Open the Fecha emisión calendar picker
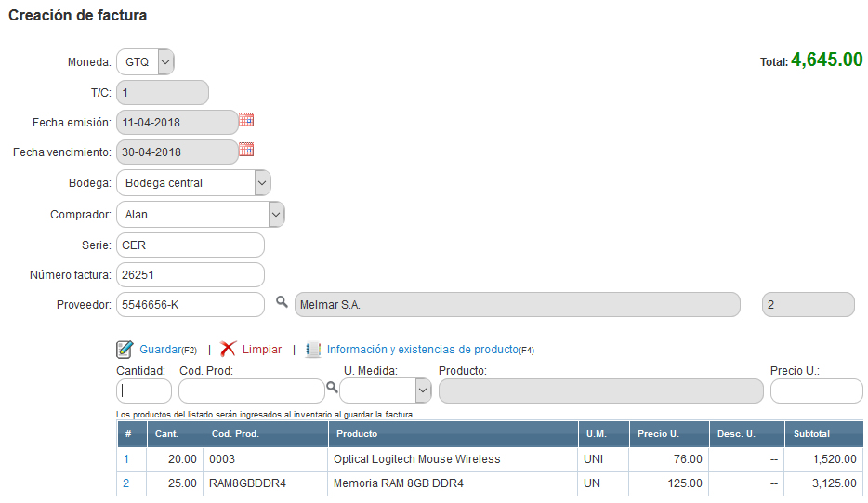868x503 pixels. click(x=246, y=120)
